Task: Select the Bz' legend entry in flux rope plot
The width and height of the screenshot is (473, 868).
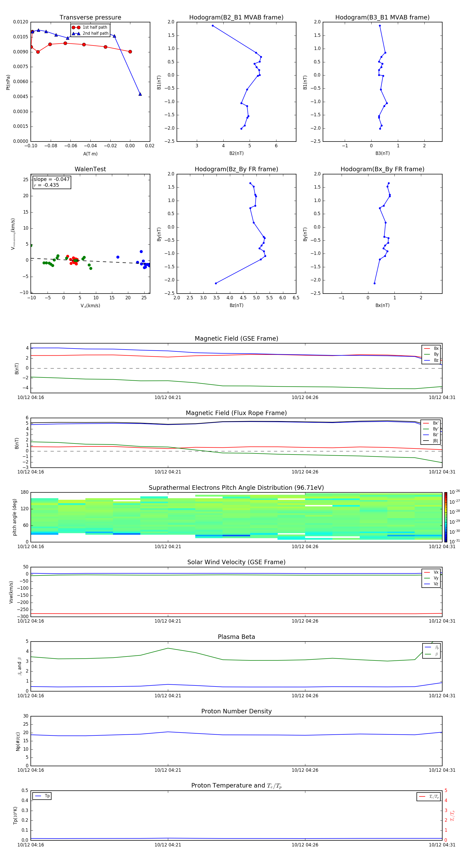Action: 431,435
